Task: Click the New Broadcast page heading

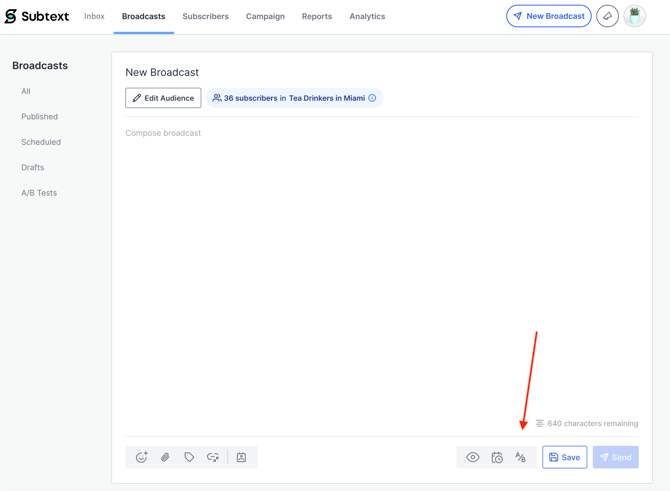Action: click(x=162, y=72)
